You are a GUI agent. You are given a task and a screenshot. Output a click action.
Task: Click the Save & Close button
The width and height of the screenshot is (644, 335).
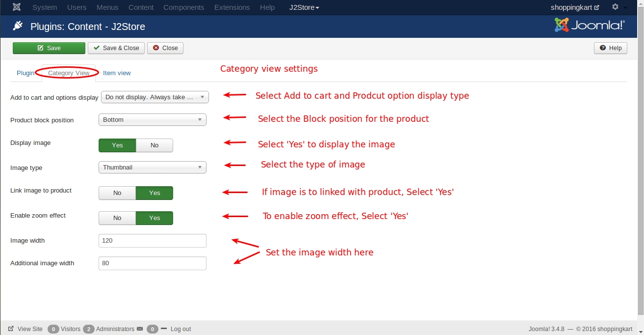(x=116, y=48)
